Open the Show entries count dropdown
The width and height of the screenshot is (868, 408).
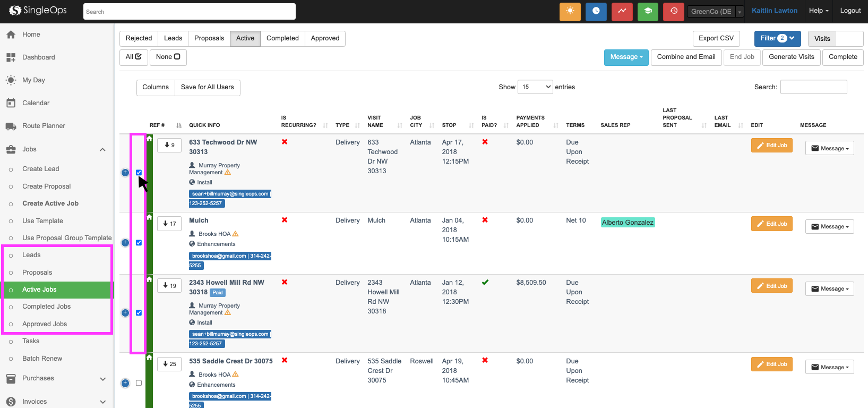[535, 87]
